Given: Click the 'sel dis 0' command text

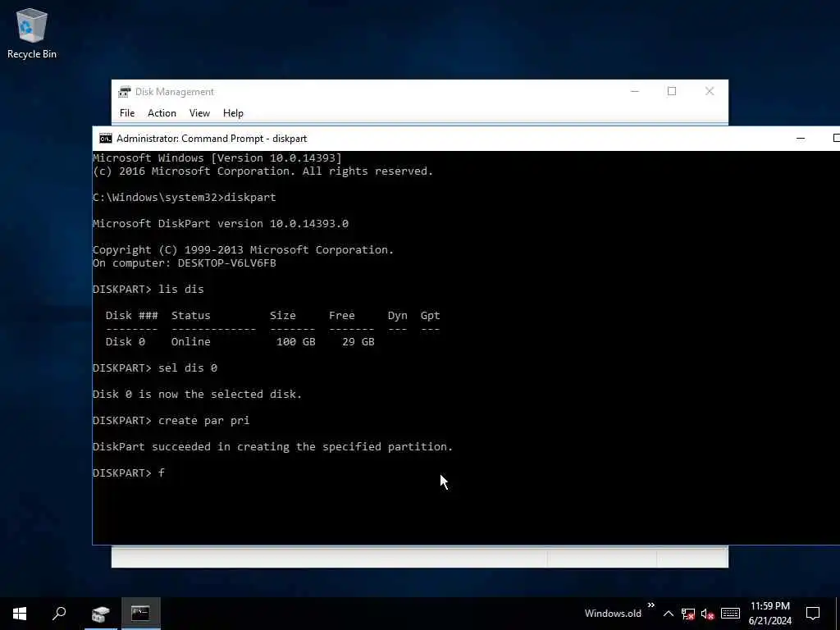Looking at the screenshot, I should pos(188,368).
